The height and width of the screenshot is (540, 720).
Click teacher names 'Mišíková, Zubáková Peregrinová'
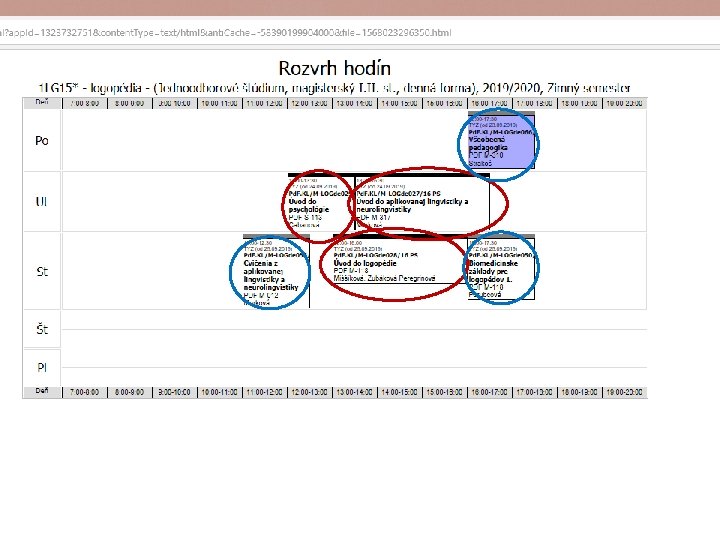pos(384,278)
